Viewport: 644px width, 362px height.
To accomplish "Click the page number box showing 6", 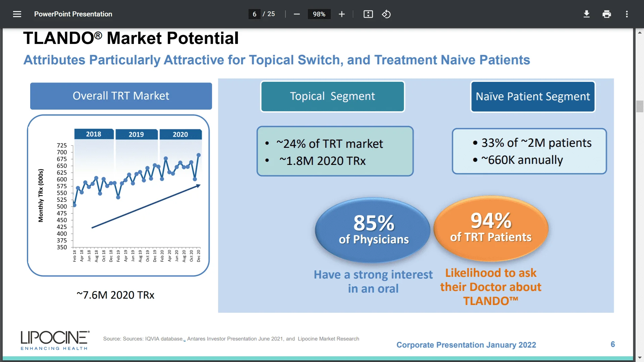I will click(254, 14).
